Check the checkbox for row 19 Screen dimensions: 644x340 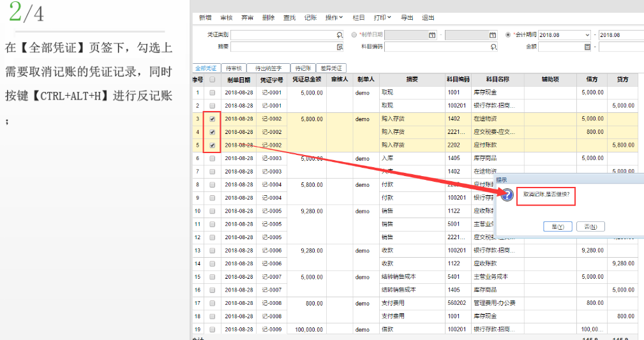coord(213,330)
